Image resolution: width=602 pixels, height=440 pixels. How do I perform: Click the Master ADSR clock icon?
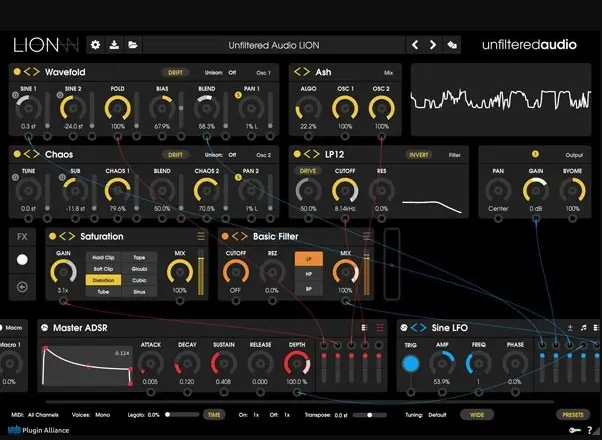point(45,328)
